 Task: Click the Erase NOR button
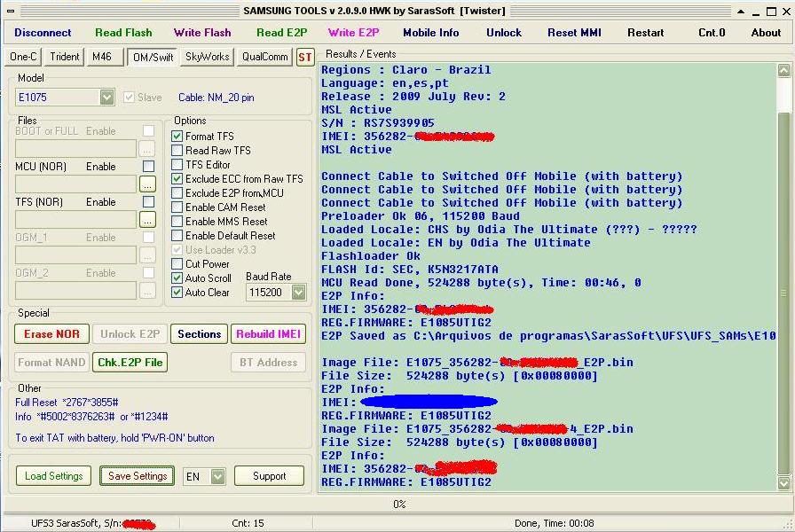51,334
